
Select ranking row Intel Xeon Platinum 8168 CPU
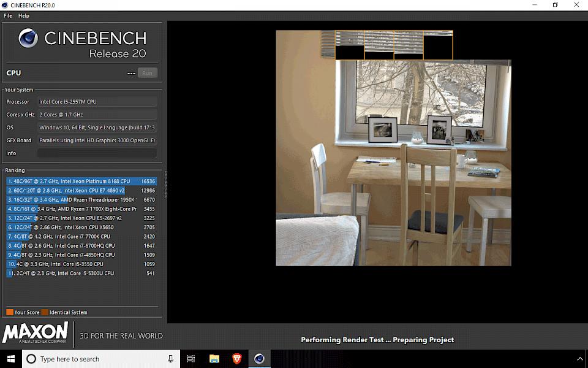coord(81,182)
